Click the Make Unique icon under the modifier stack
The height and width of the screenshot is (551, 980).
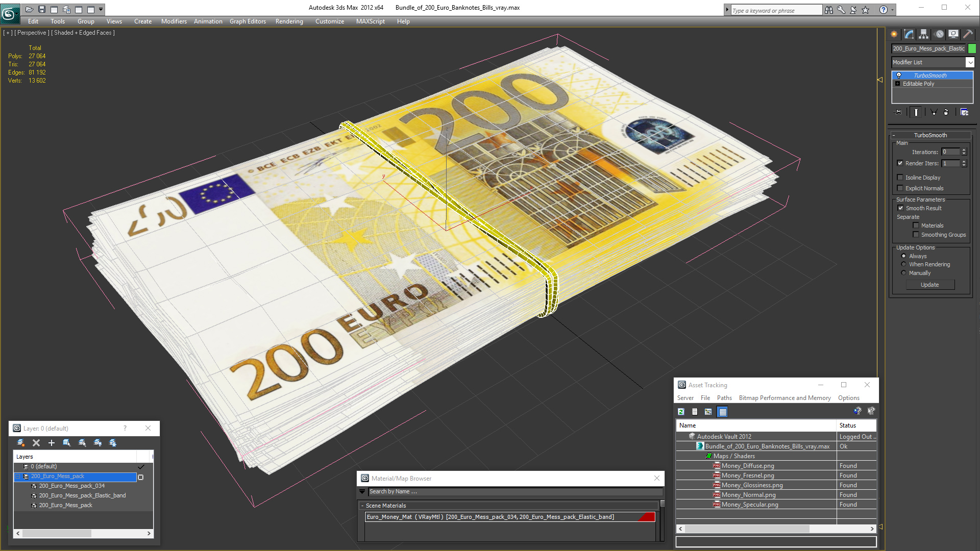click(934, 112)
